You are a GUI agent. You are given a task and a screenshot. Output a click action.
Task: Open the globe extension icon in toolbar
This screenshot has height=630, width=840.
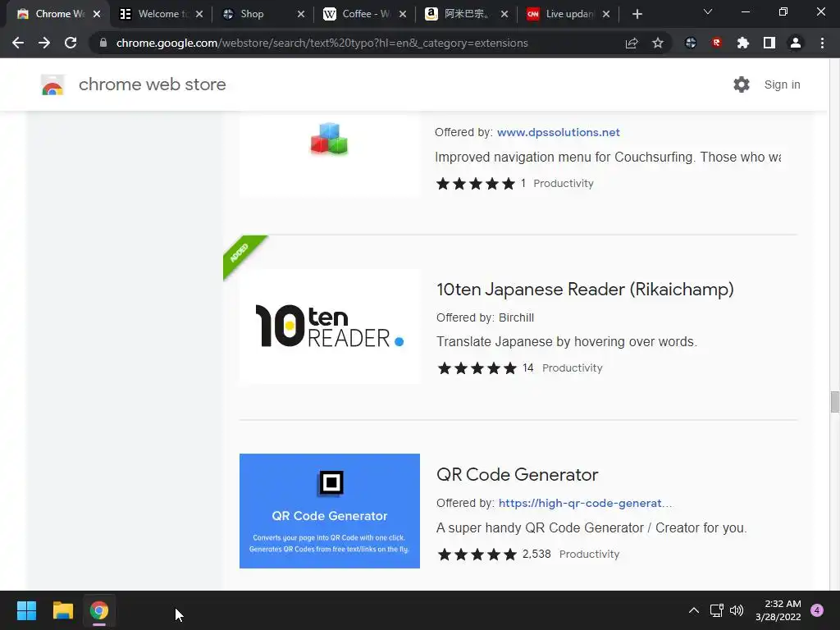coord(691,43)
